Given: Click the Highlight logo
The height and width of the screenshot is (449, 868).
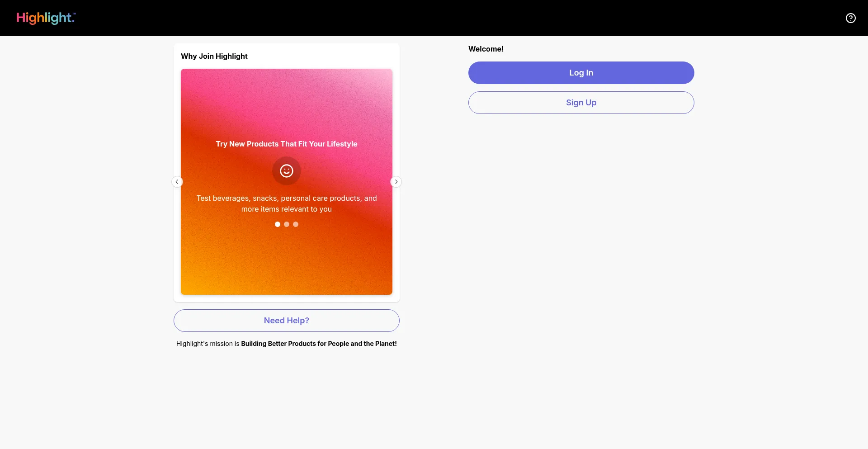Looking at the screenshot, I should click(x=45, y=18).
